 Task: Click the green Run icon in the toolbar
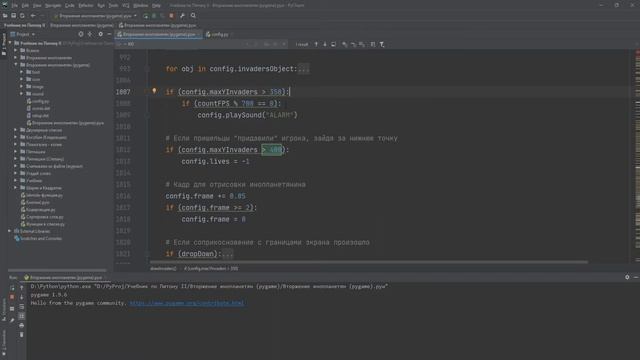(146, 16)
